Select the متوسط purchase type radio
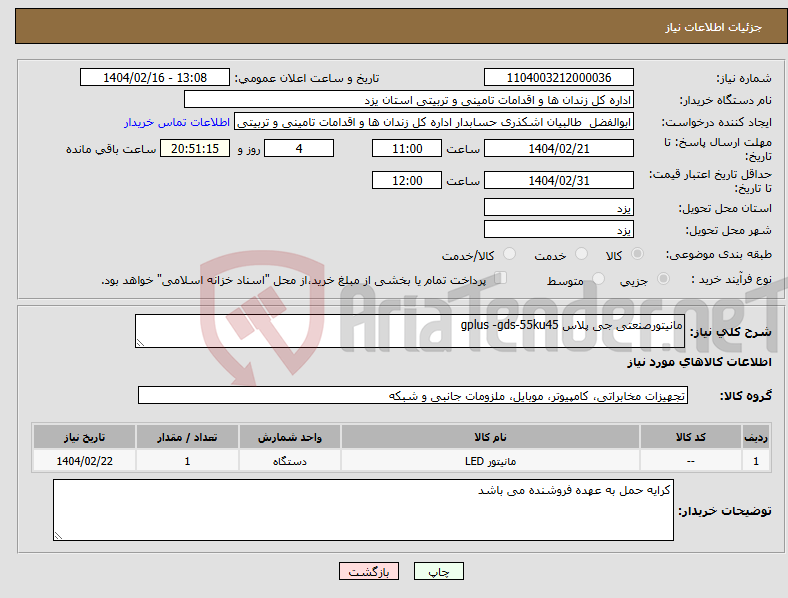This screenshot has width=788, height=598. point(598,278)
